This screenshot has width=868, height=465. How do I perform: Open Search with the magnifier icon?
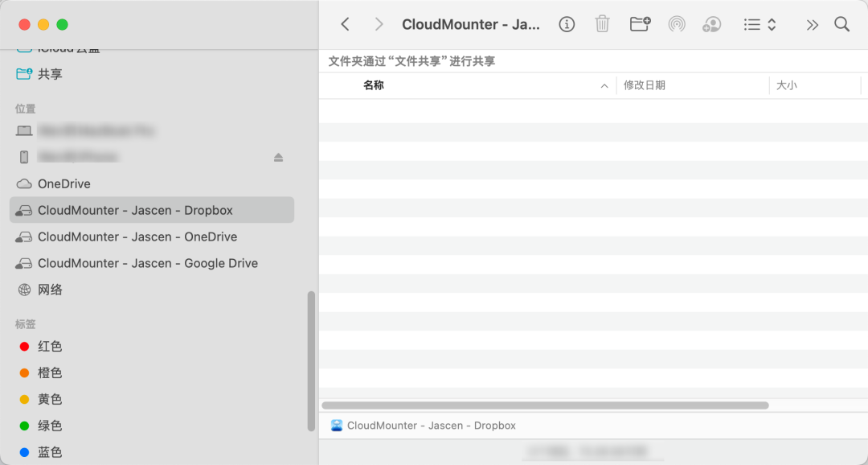(841, 24)
